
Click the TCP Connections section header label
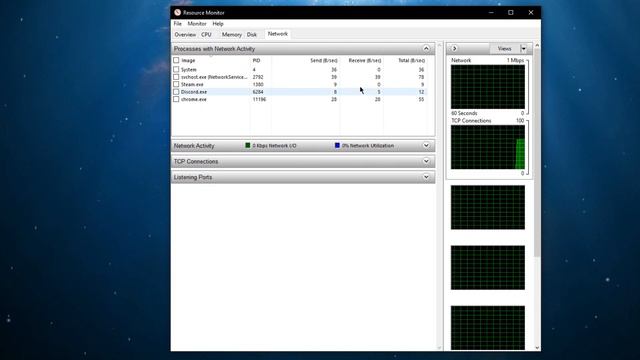tap(196, 162)
